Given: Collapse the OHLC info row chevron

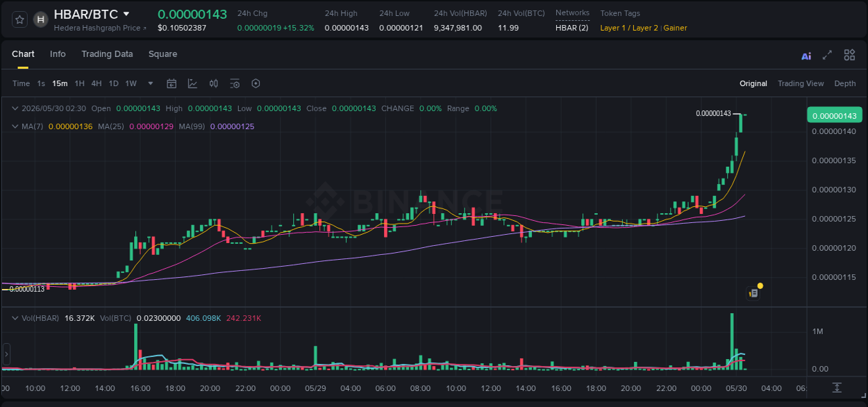Looking at the screenshot, I should pyautogui.click(x=15, y=108).
